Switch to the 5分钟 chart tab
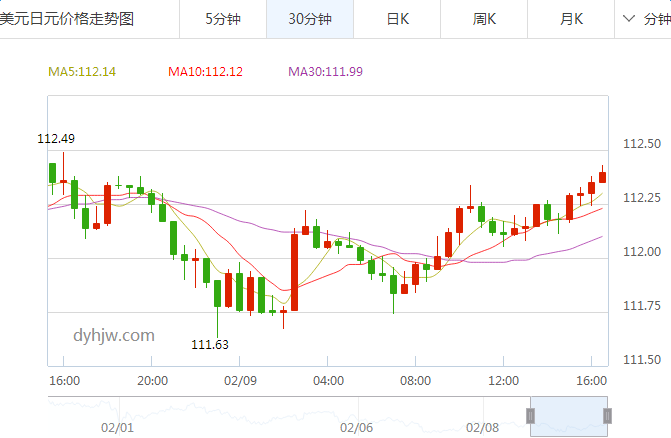671x438 pixels. click(223, 19)
